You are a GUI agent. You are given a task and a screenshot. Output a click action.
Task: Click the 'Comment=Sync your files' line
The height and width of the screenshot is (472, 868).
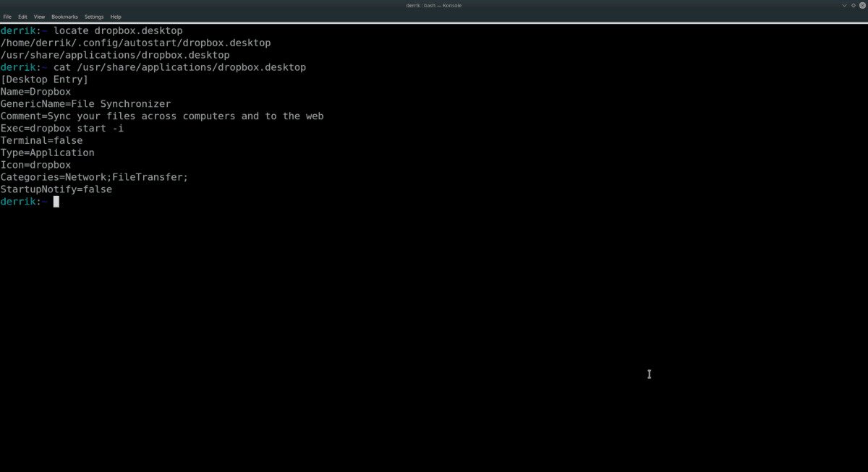(x=162, y=116)
